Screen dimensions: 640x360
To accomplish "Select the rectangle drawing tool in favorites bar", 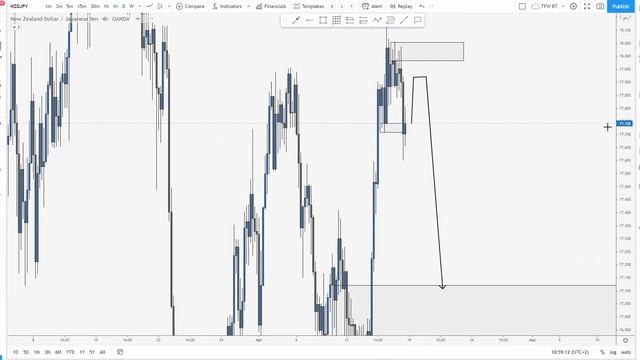I will click(323, 20).
